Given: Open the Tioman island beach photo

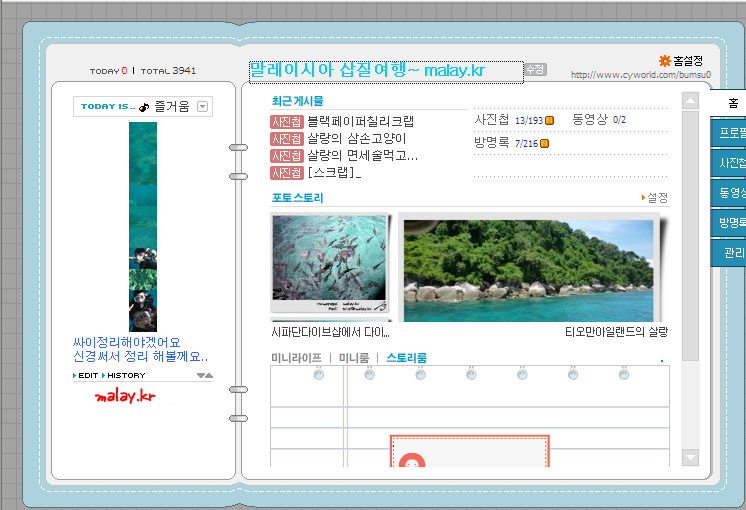Looking at the screenshot, I should (529, 269).
